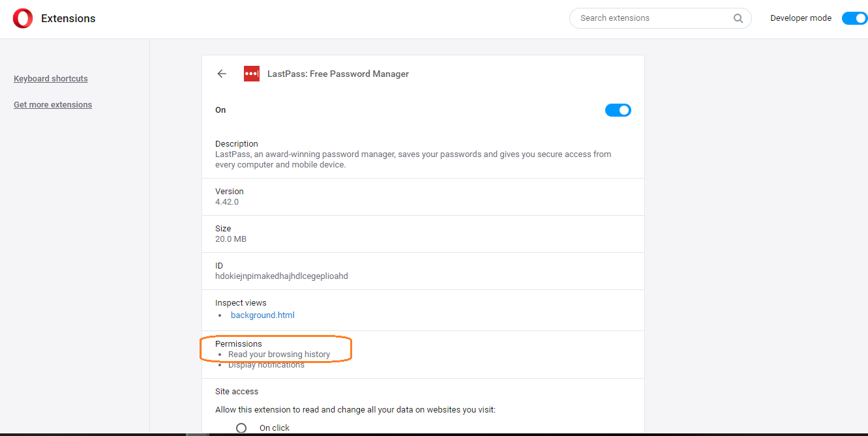Image resolution: width=868 pixels, height=436 pixels.
Task: Focus the Search extensions field
Action: tap(652, 18)
